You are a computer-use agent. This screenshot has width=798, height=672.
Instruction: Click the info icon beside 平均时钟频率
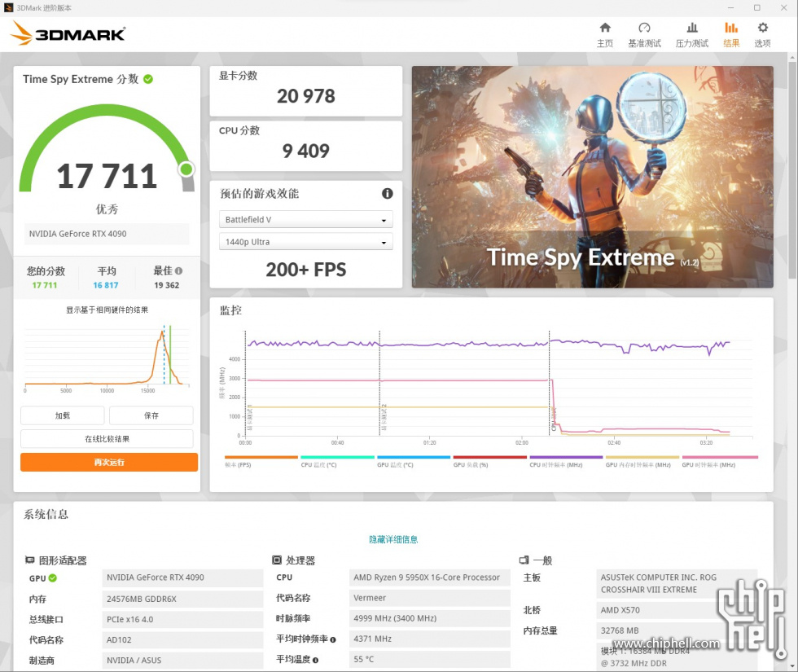click(x=333, y=640)
